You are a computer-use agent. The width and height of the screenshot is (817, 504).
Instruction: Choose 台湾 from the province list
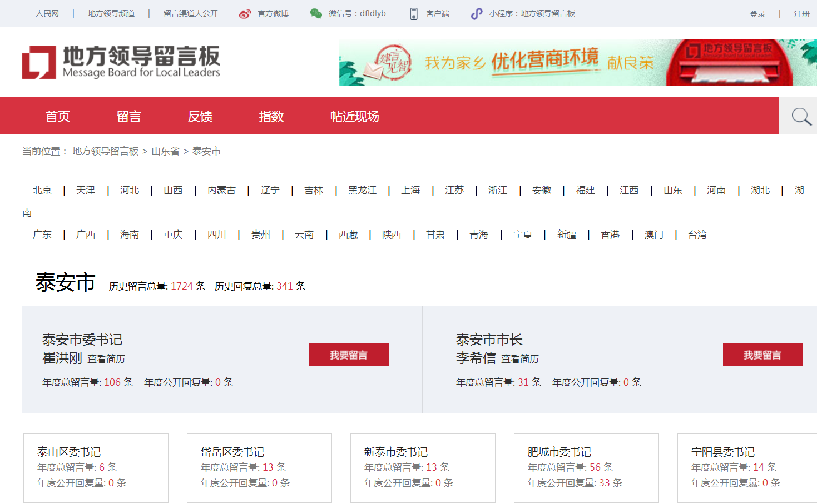pos(697,234)
